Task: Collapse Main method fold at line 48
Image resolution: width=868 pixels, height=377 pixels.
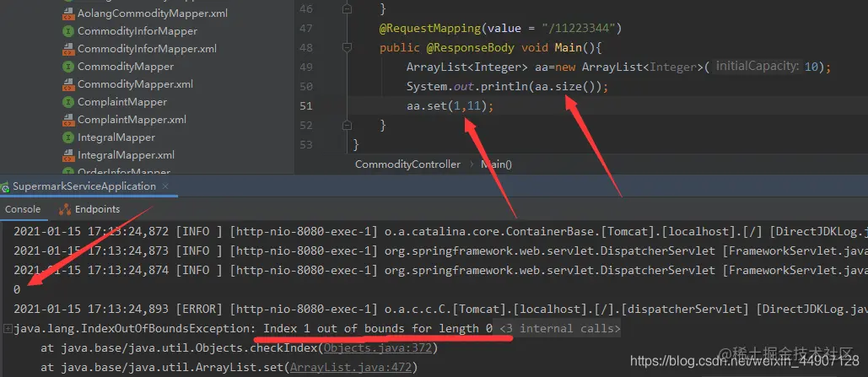Action: [x=347, y=47]
